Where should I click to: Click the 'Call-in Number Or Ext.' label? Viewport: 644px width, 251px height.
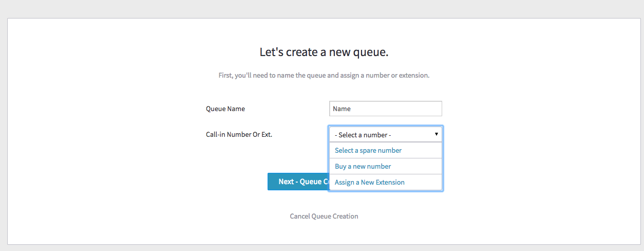pyautogui.click(x=239, y=134)
